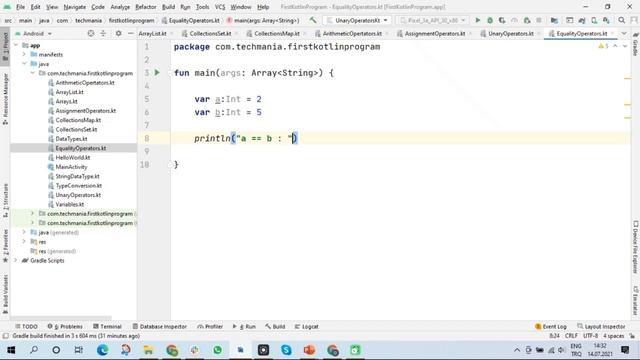Click the Project panel horizontal scrollbar
The height and width of the screenshot is (360, 640).
[60, 317]
